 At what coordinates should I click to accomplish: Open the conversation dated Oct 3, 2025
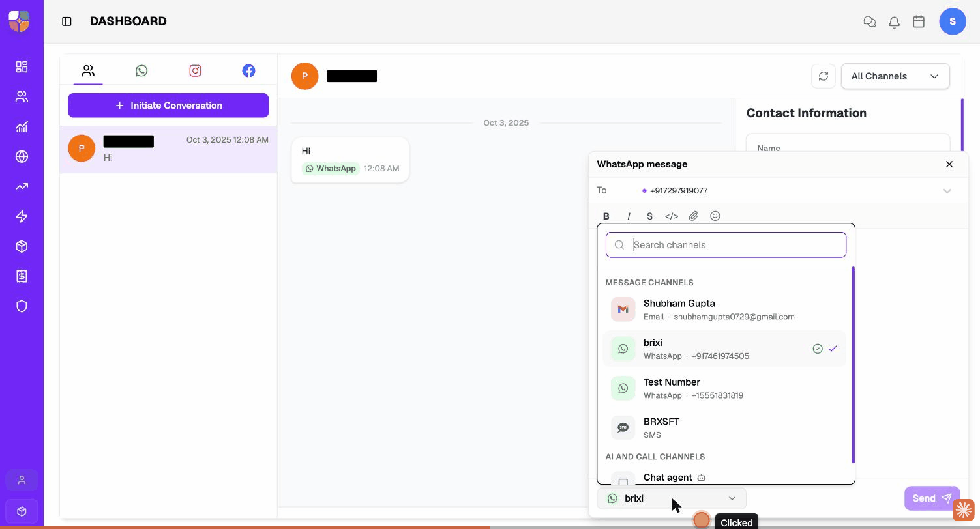pyautogui.click(x=168, y=149)
